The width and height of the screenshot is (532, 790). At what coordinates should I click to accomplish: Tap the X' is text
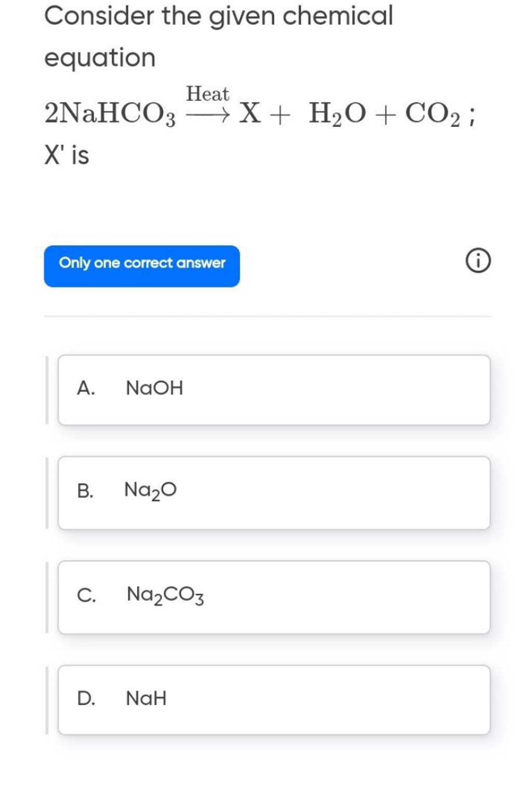point(66,153)
